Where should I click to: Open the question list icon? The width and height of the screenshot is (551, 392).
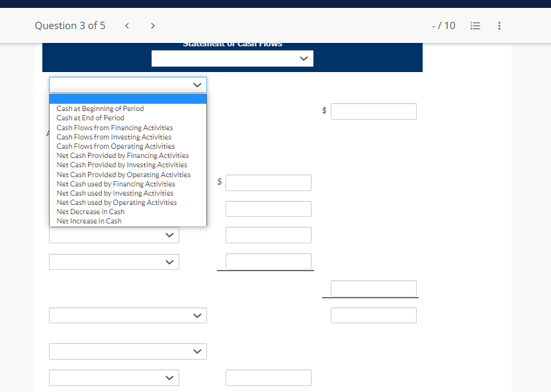(x=475, y=26)
